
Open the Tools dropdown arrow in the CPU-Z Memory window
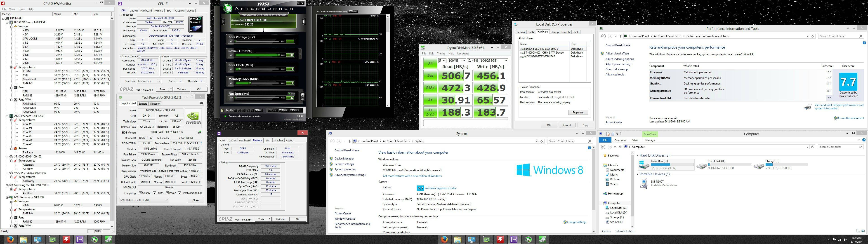click(x=269, y=219)
